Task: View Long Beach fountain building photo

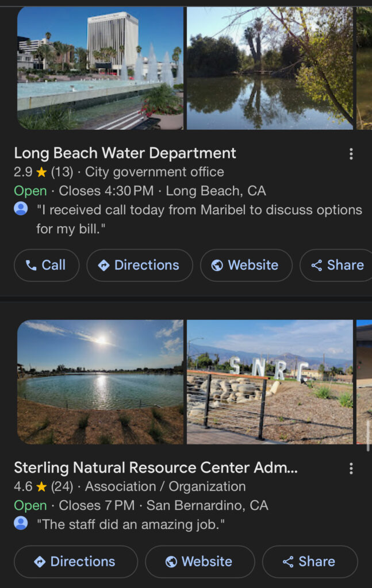Action: coord(101,68)
